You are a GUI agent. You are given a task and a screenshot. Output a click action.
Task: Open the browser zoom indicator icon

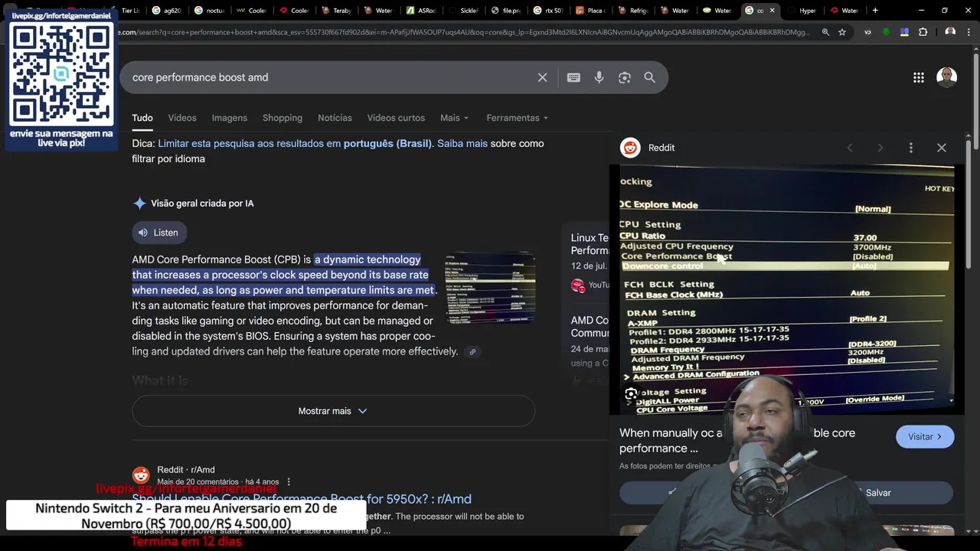pos(825,32)
